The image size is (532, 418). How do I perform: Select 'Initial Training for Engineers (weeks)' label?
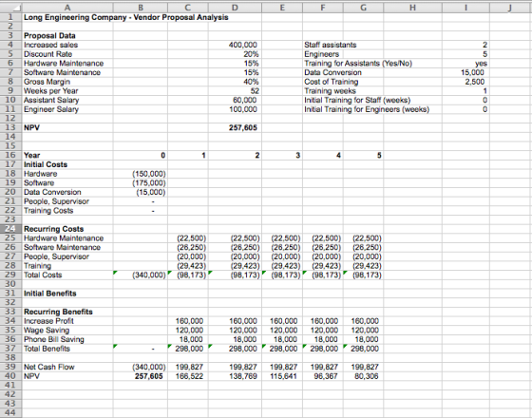click(367, 109)
